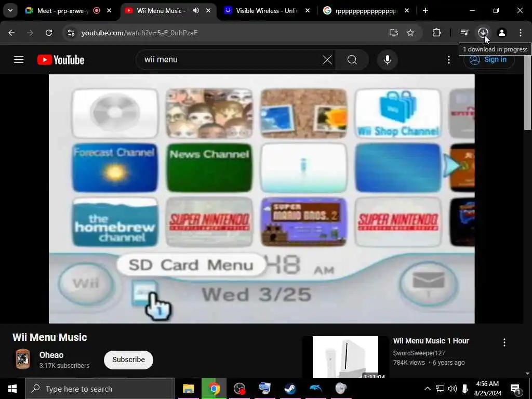This screenshot has width=532, height=399.
Task: Open Wii Menu Music 1 Hour title
Action: [x=431, y=341]
